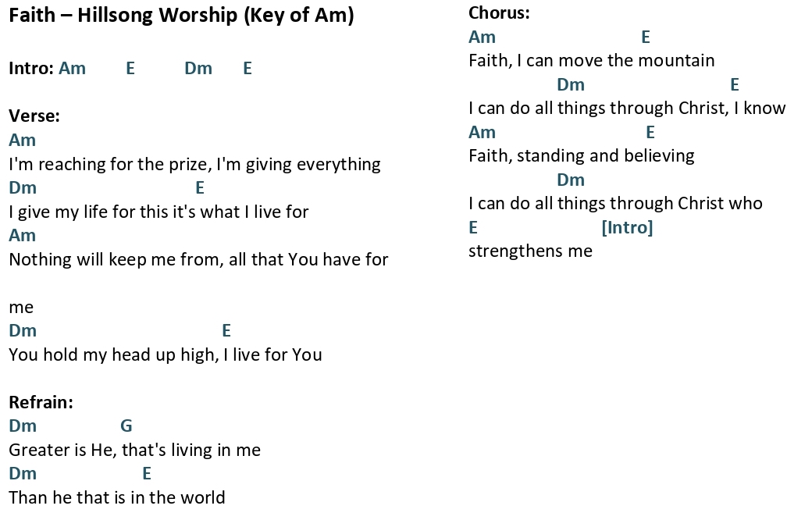Click the single word 'me' in the verse
The width and height of the screenshot is (812, 520).
point(21,308)
